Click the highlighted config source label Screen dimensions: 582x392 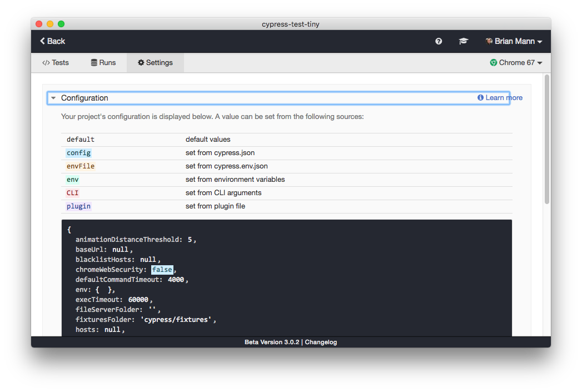pyautogui.click(x=78, y=152)
